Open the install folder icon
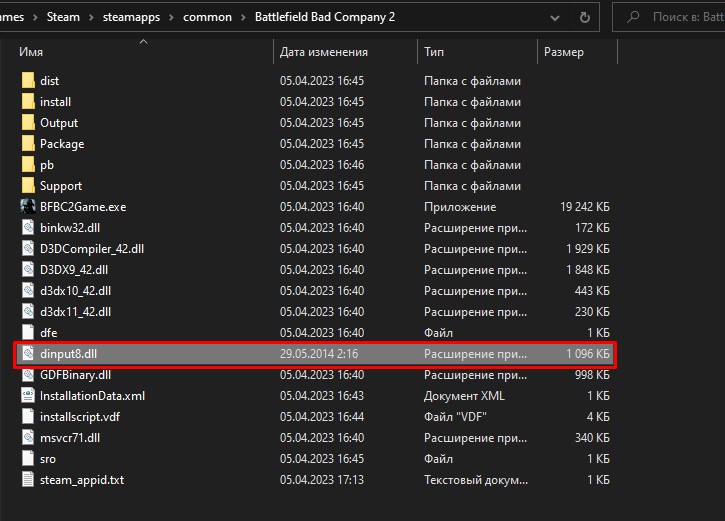Screen dimensions: 725x521 (x=28, y=102)
